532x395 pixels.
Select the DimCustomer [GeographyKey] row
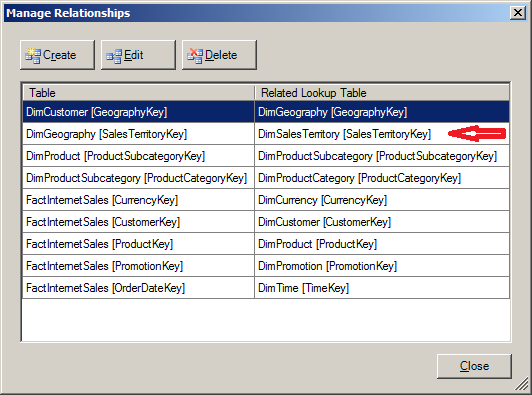pyautogui.click(x=266, y=112)
